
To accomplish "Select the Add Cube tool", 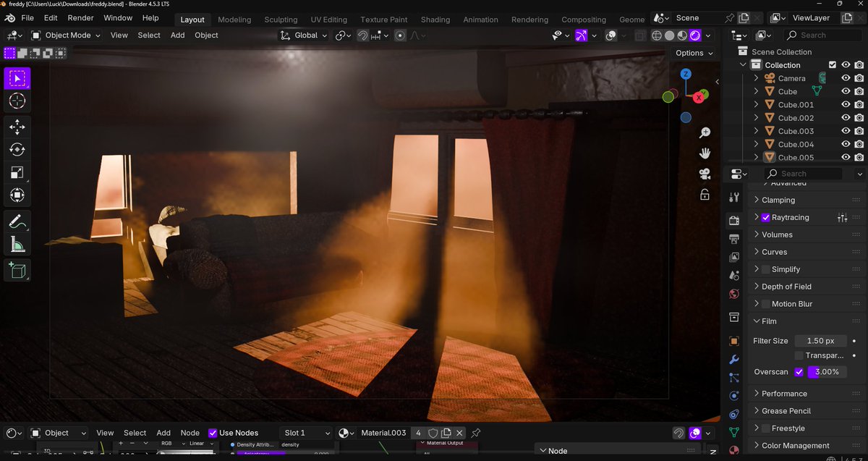I will (x=17, y=271).
